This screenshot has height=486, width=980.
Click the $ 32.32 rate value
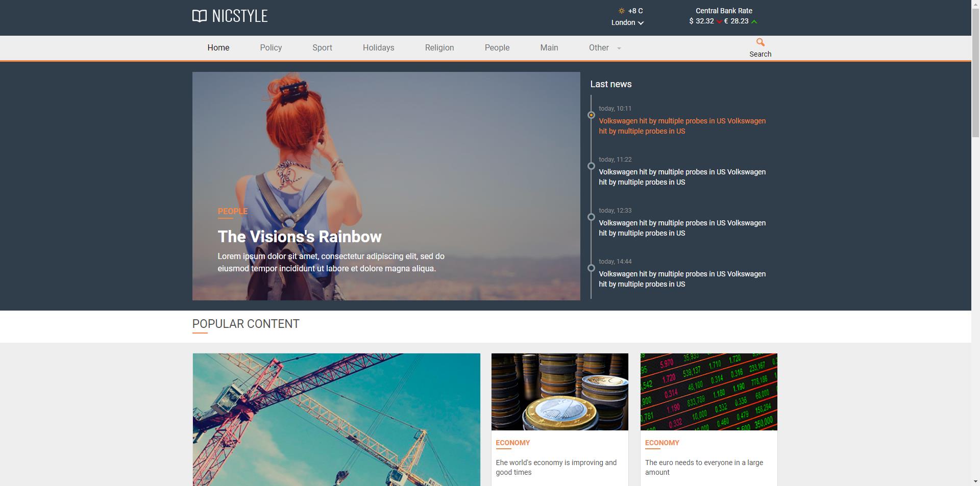(x=701, y=21)
